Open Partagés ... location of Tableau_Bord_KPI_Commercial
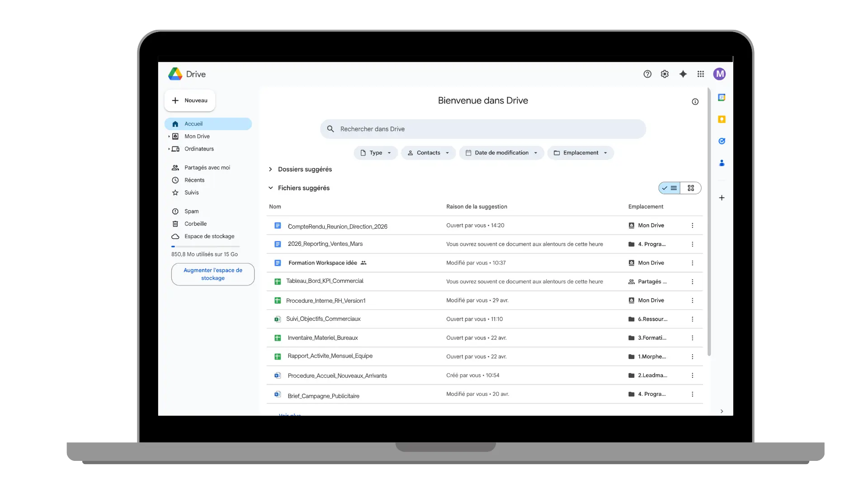 click(647, 282)
